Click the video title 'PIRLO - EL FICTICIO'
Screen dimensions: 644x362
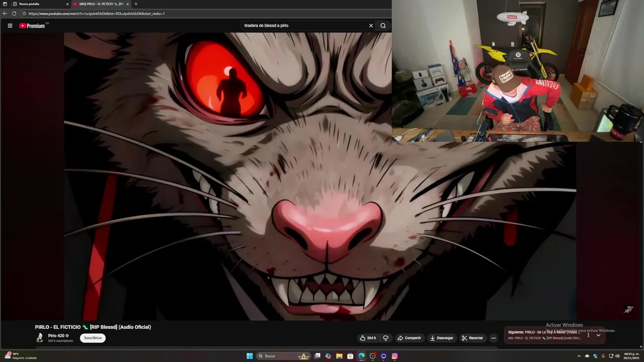point(93,327)
